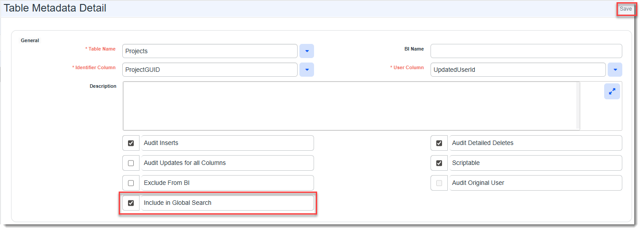Click the Include in Global Search label
644x231 pixels.
[178, 203]
